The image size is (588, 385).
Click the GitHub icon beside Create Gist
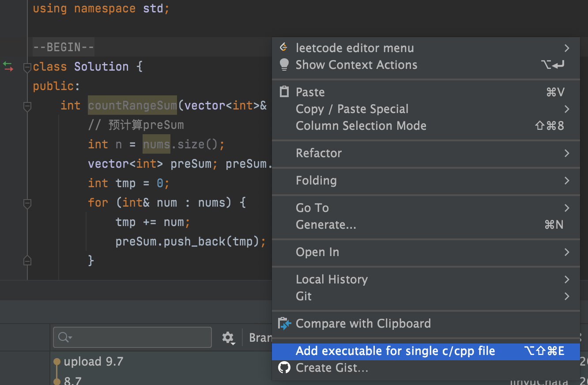(x=284, y=367)
